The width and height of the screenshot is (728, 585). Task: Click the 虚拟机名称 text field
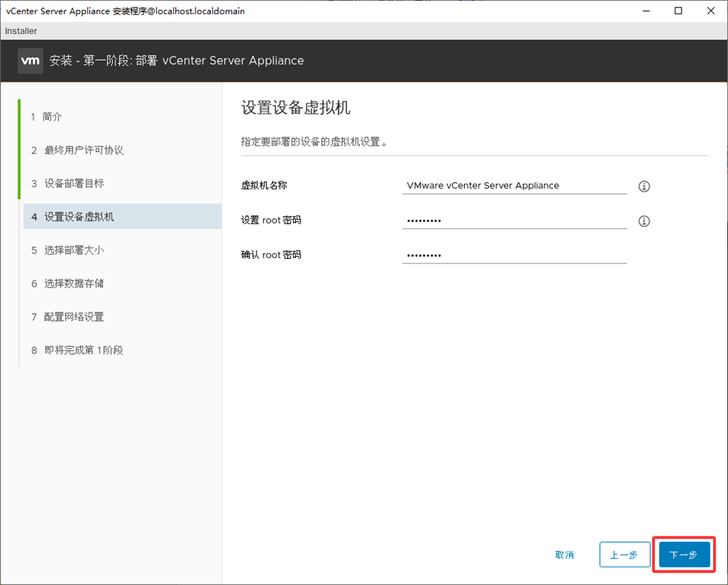click(514, 186)
